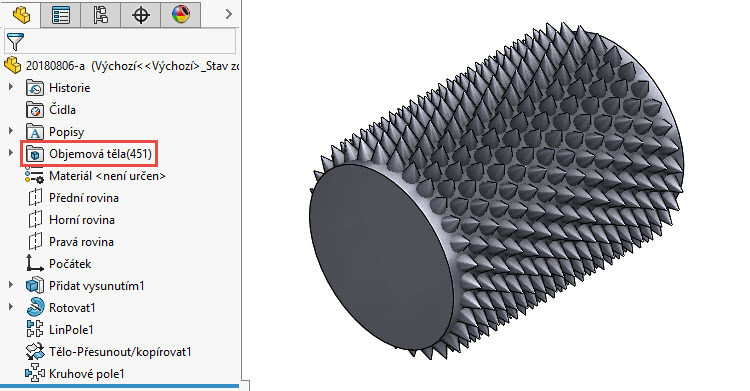Viewport: 750px width, 391px height.
Task: Show more manager tabs with right chevron
Action: (229, 14)
